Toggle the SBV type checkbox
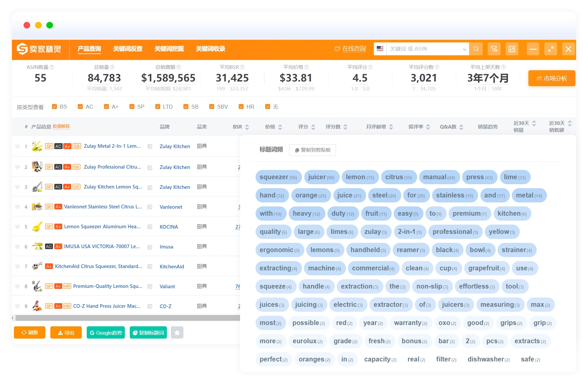 (212, 107)
